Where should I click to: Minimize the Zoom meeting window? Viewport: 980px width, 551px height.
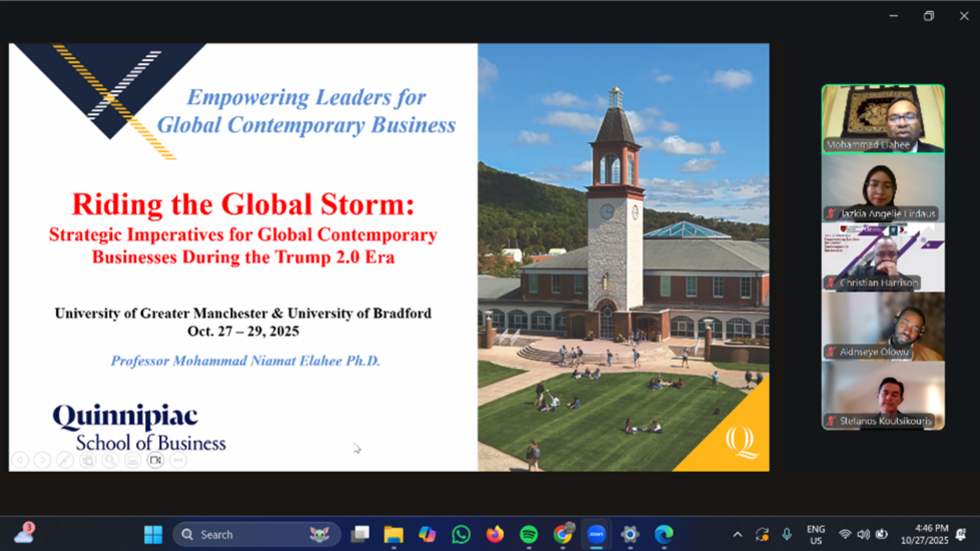coord(894,16)
